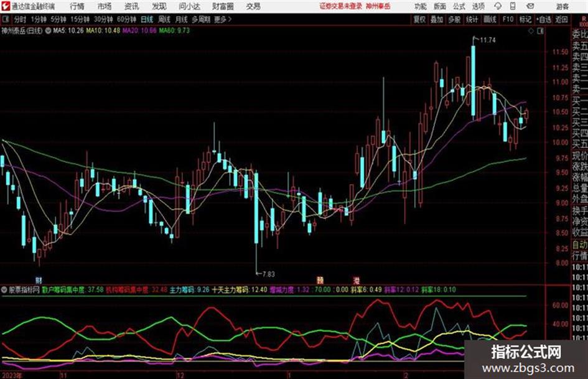The width and height of the screenshot is (588, 379).
Task: Open the 资讯 menu
Action: (131, 6)
